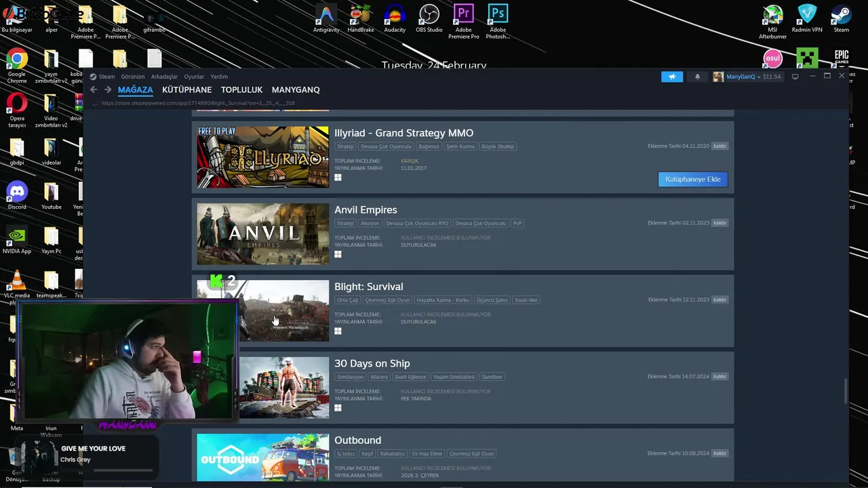The image size is (868, 488).
Task: Go forward with Steam's right arrow
Action: pos(107,89)
